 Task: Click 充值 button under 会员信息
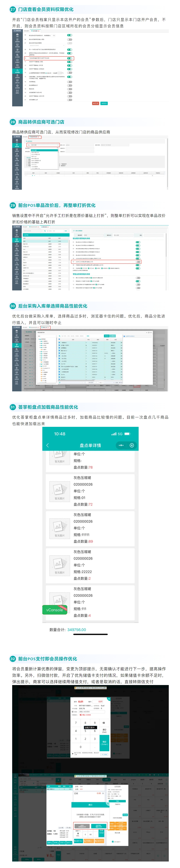tap(117, 801)
